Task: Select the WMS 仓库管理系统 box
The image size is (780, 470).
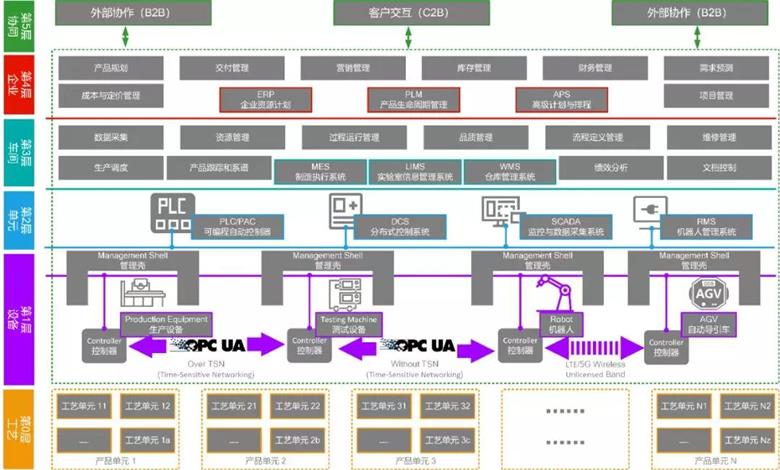Action: click(x=507, y=171)
